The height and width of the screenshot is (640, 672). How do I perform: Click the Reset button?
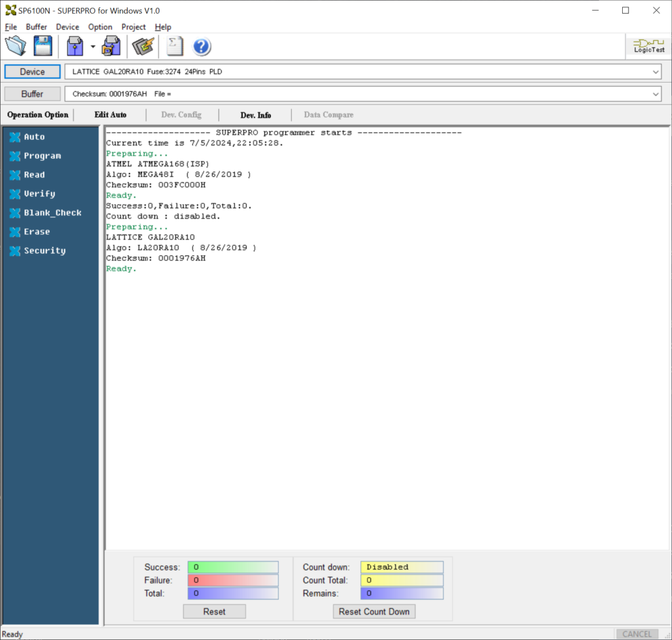click(x=215, y=611)
